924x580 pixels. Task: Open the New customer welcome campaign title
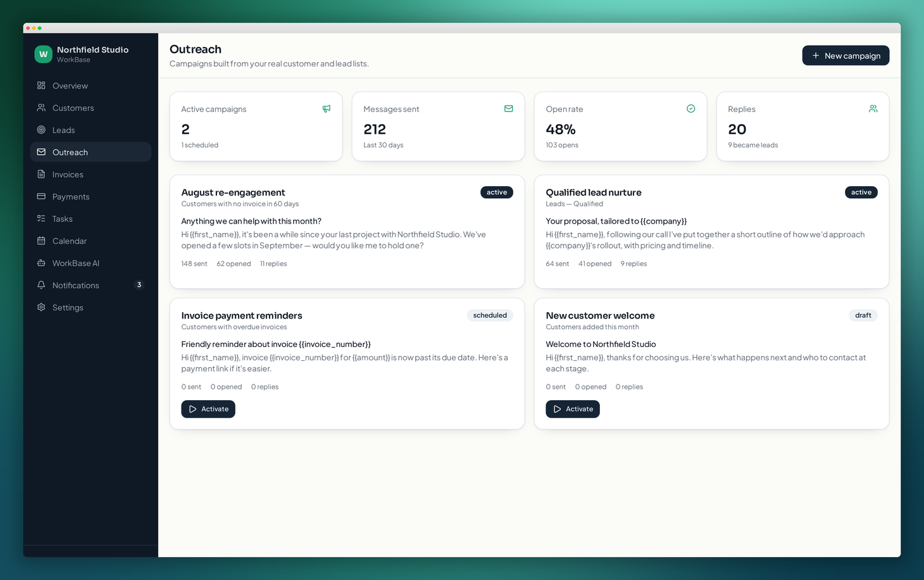click(600, 315)
